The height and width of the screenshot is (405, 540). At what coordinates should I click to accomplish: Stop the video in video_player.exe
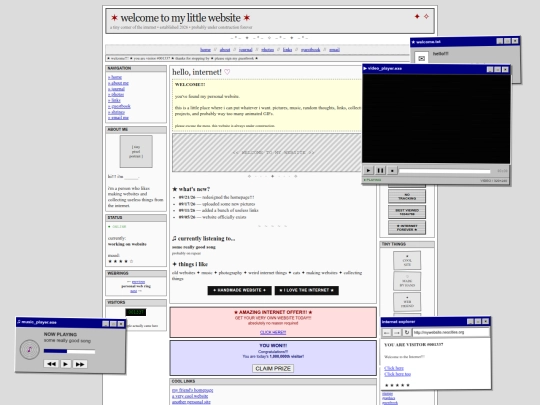click(392, 170)
